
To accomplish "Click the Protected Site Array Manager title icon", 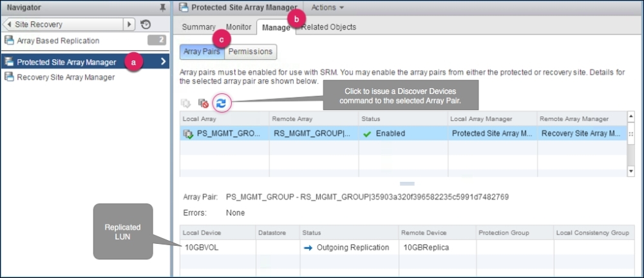I will pos(184,7).
